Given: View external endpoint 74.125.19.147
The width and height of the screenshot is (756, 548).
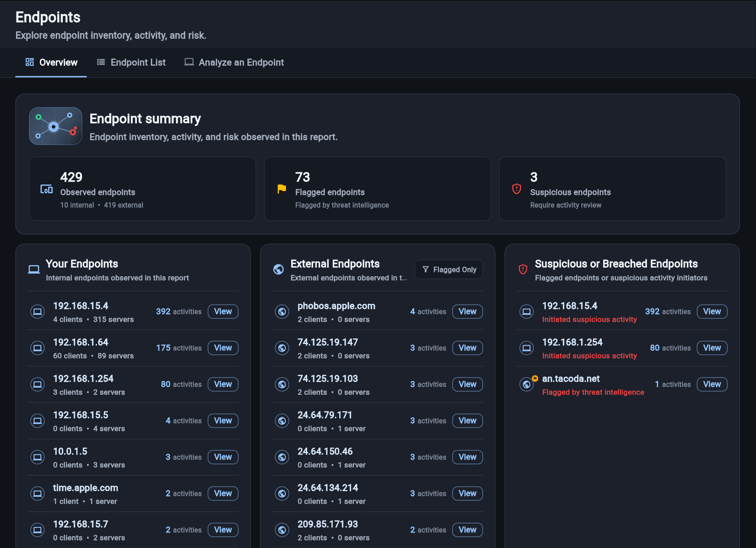Looking at the screenshot, I should 467,348.
